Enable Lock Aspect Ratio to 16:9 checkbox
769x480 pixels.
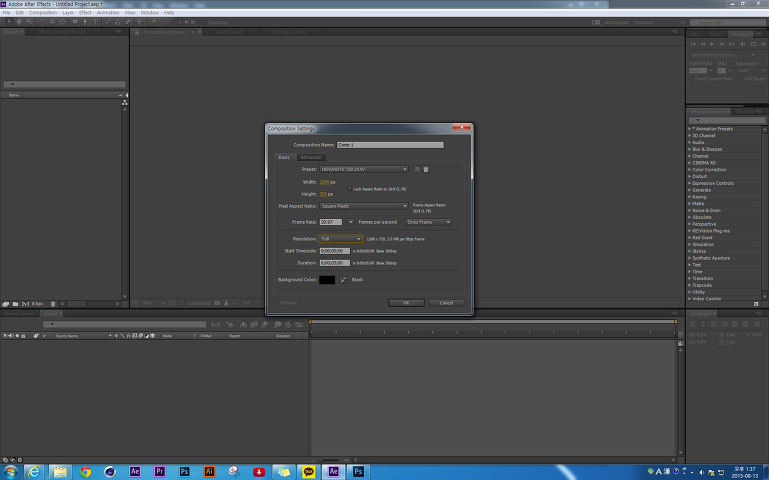pyautogui.click(x=349, y=188)
